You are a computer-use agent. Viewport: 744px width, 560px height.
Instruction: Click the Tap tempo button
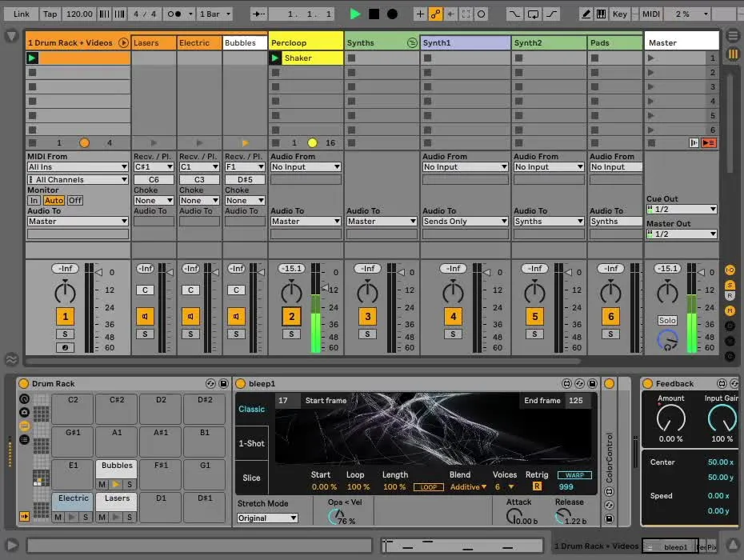(x=50, y=14)
